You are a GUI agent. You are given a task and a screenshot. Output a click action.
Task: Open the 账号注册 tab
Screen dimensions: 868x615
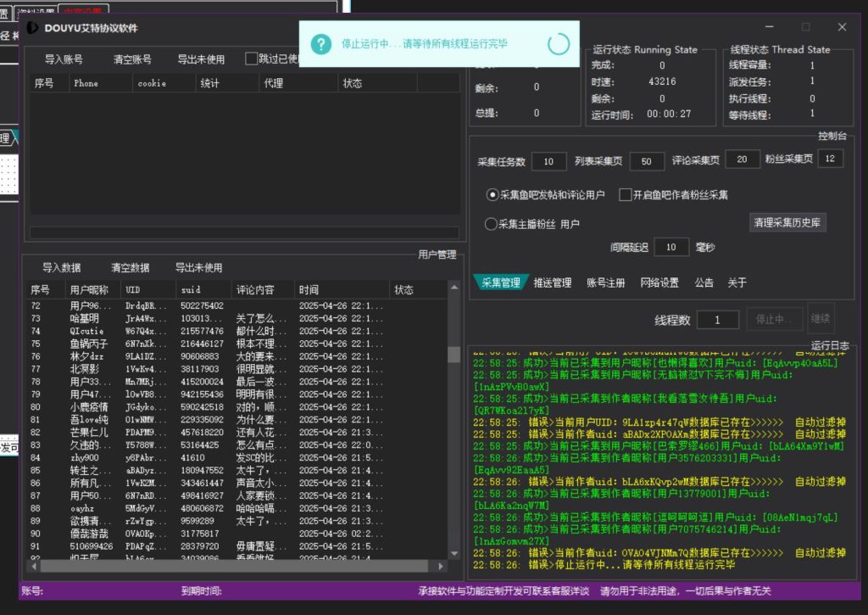(605, 282)
